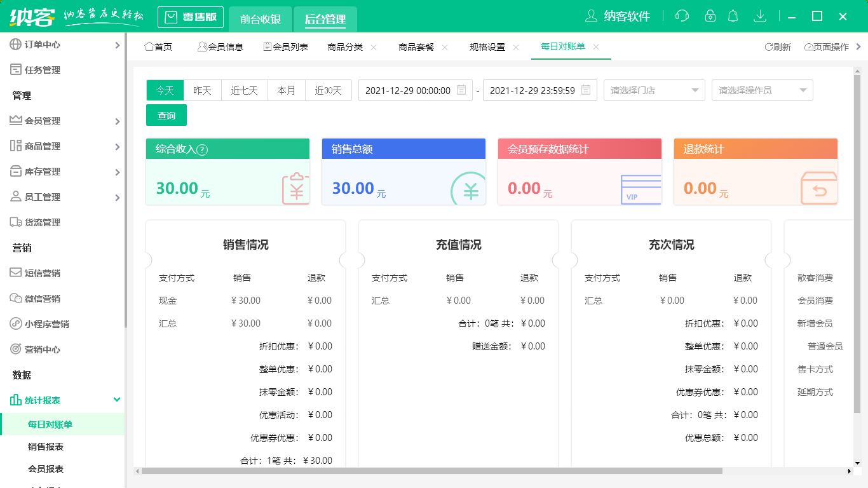Open the notification bell icon

[733, 16]
